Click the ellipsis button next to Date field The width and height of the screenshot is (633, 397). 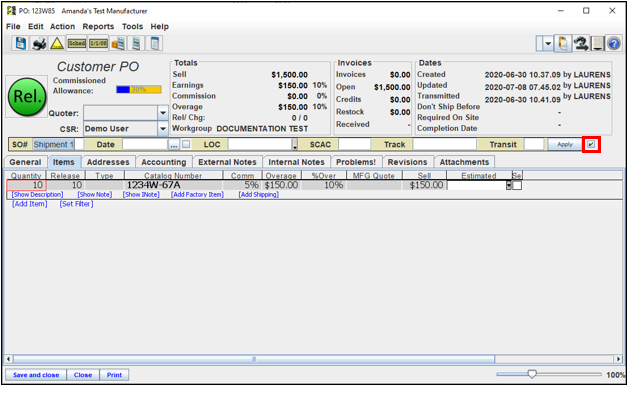pyautogui.click(x=174, y=145)
